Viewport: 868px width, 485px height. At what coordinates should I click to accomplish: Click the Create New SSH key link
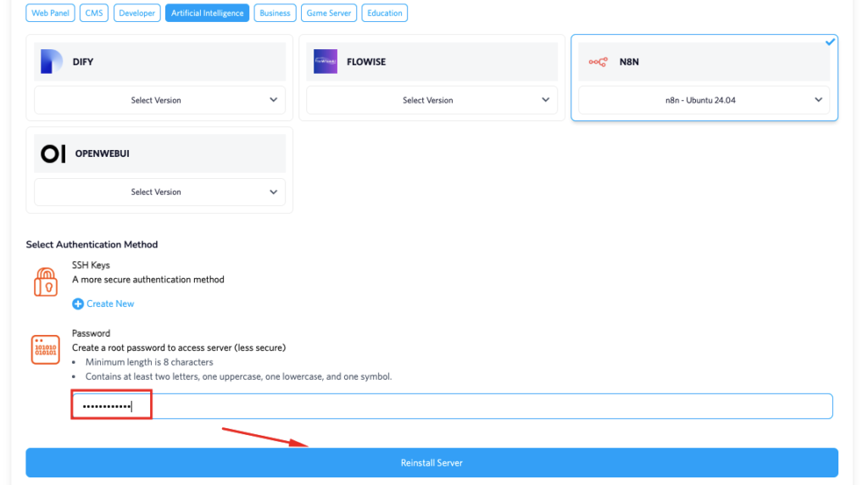coord(110,304)
